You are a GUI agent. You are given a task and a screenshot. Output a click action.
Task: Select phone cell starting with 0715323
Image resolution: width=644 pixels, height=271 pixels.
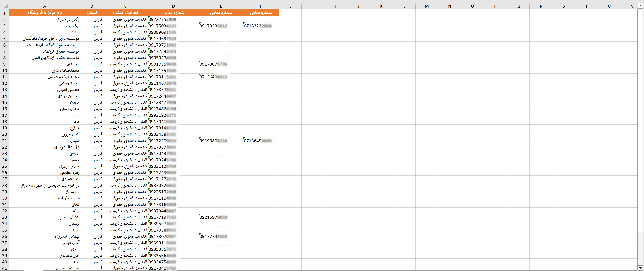point(261,26)
